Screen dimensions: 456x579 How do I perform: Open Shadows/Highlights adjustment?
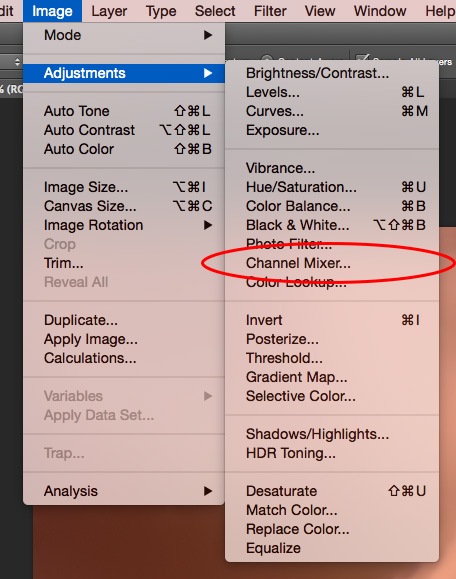click(317, 434)
